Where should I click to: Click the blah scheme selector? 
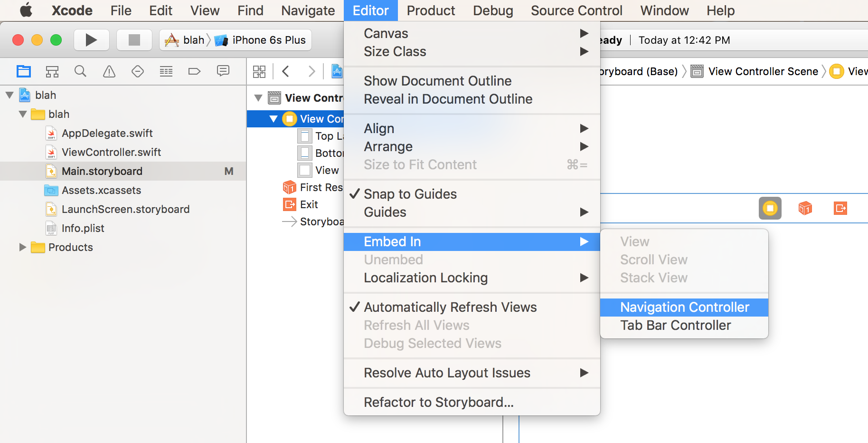click(184, 40)
